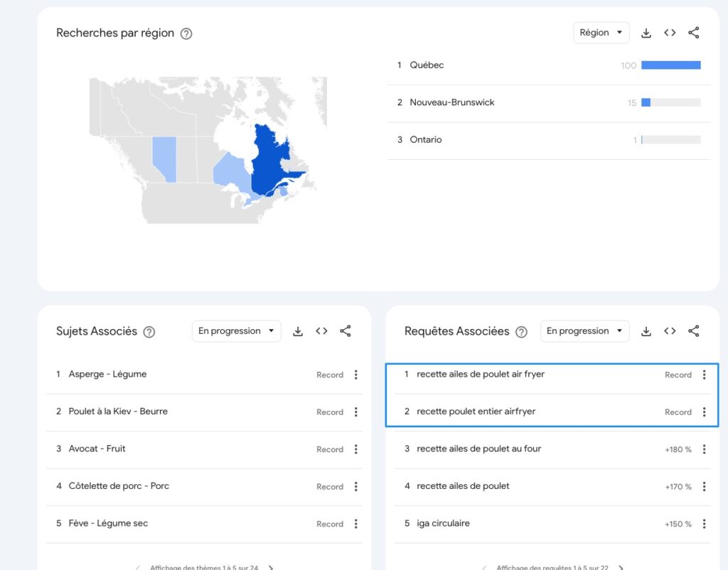The image size is (728, 570).
Task: Download the Recherches par région data
Action: (646, 33)
